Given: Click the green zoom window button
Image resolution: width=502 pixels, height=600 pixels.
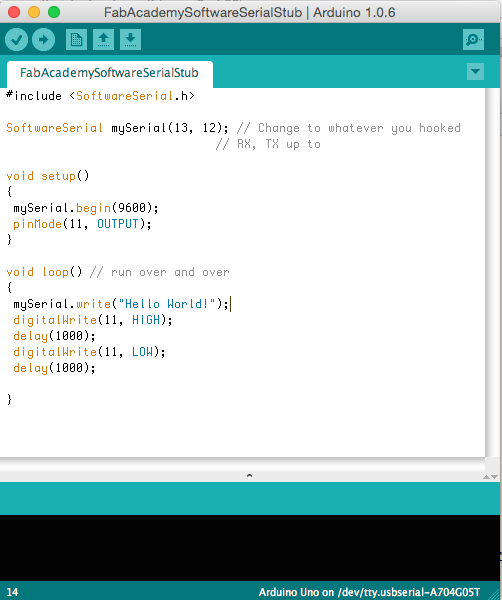Looking at the screenshot, I should (x=54, y=12).
